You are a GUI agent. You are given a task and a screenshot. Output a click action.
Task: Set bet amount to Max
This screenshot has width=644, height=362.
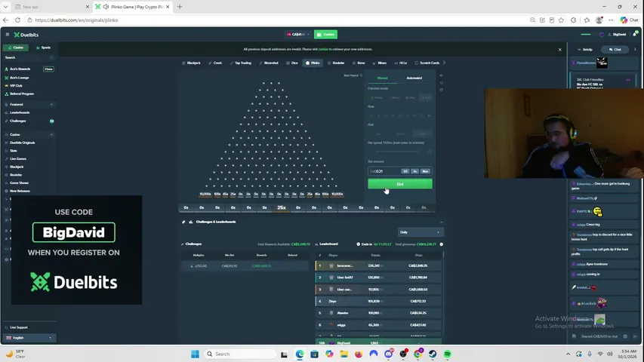(x=425, y=171)
